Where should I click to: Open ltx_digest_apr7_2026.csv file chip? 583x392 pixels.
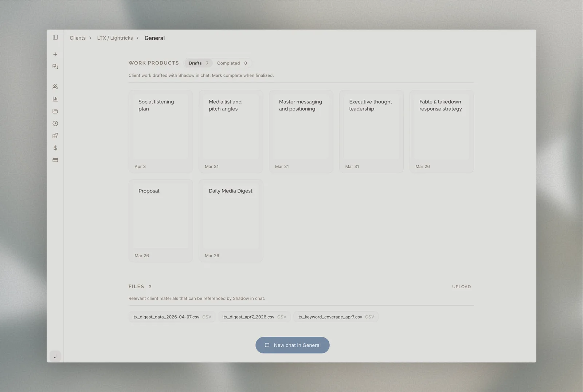click(x=254, y=317)
